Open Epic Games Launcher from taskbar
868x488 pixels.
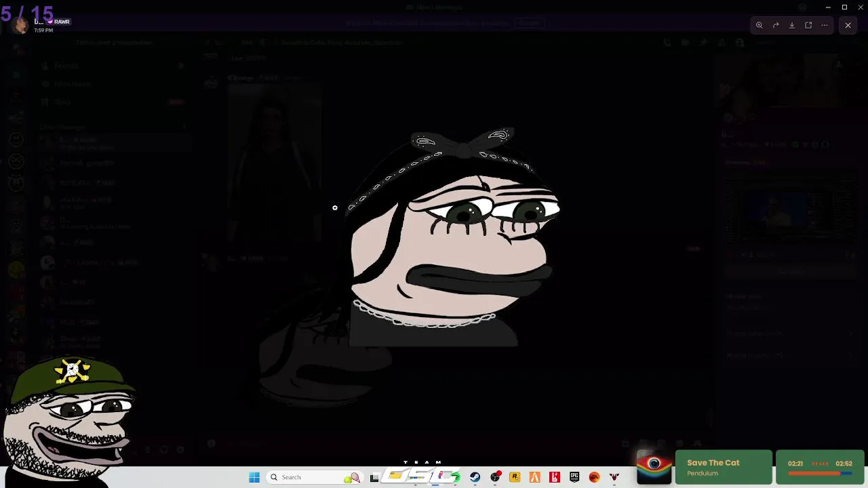click(574, 477)
